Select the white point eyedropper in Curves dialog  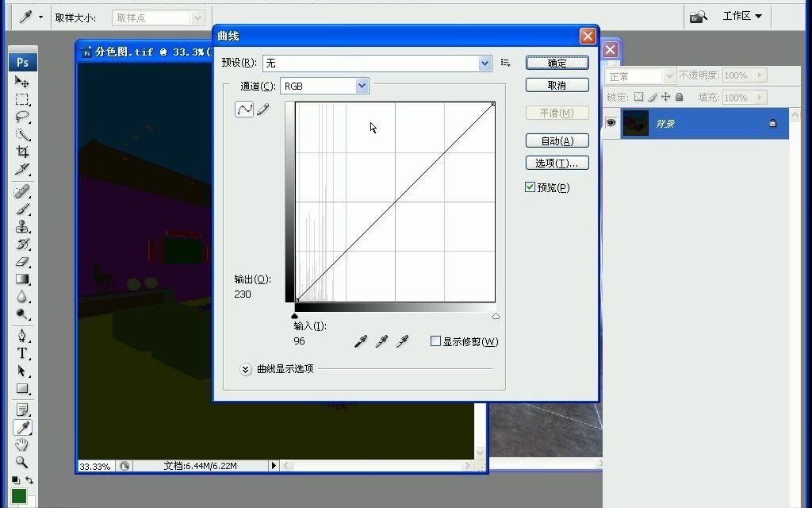point(403,341)
